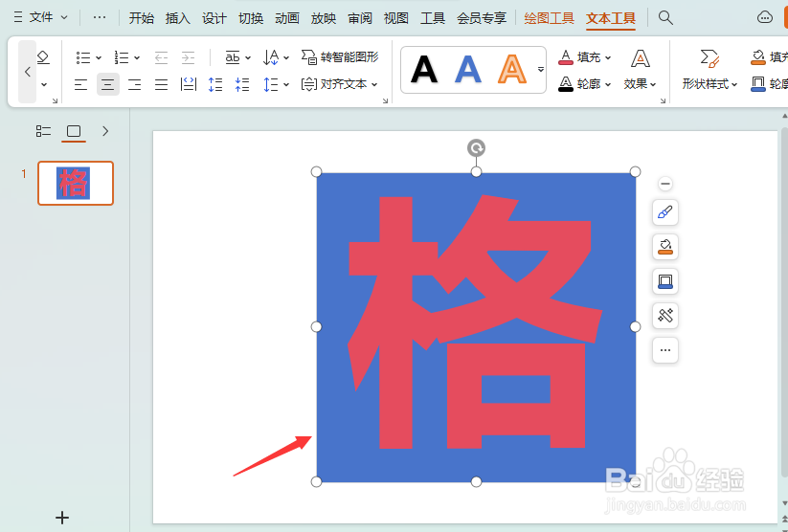The height and width of the screenshot is (532, 788).
Task: Click the bulleted list icon
Action: click(x=83, y=57)
